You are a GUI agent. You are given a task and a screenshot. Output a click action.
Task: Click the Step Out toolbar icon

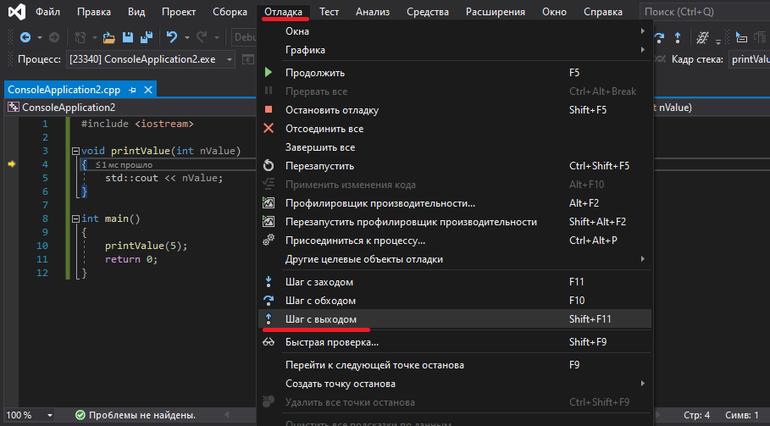tap(678, 37)
